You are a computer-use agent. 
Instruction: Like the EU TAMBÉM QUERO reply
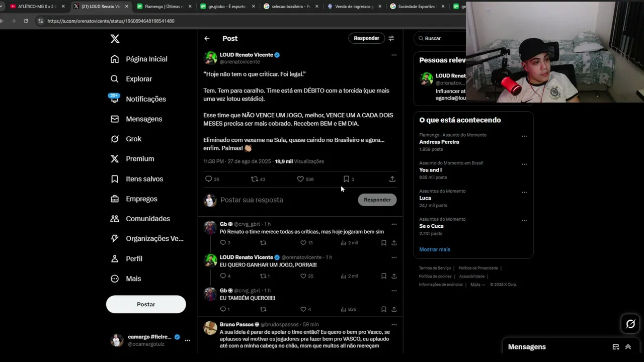coord(303,309)
